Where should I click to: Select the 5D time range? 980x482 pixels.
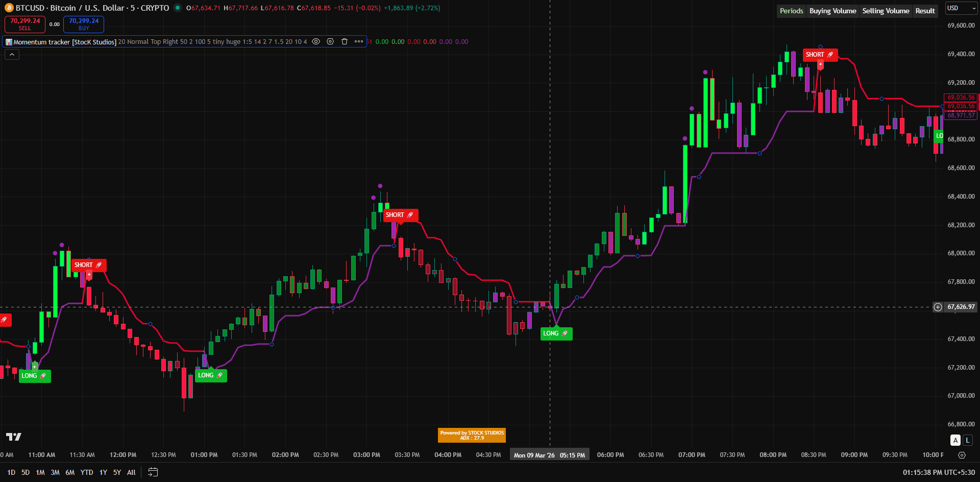pos(26,472)
